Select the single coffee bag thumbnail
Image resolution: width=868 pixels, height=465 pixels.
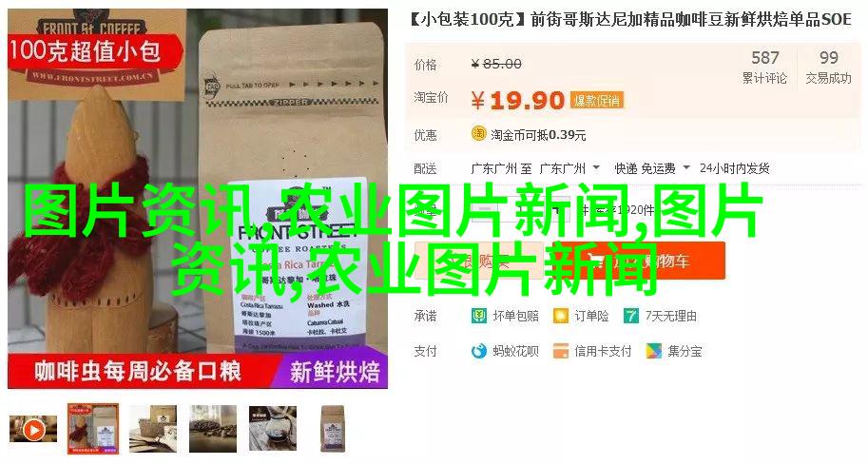pyautogui.click(x=332, y=429)
